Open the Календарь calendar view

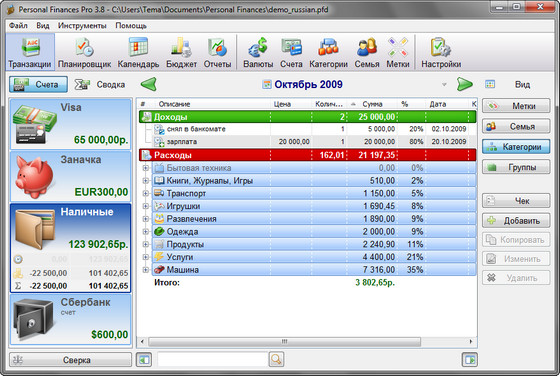point(138,52)
